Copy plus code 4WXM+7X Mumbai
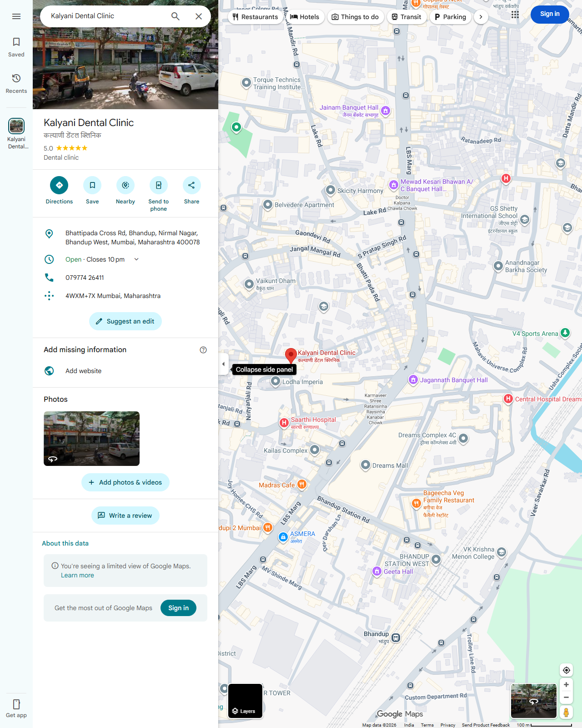This screenshot has width=582, height=728. [x=125, y=296]
